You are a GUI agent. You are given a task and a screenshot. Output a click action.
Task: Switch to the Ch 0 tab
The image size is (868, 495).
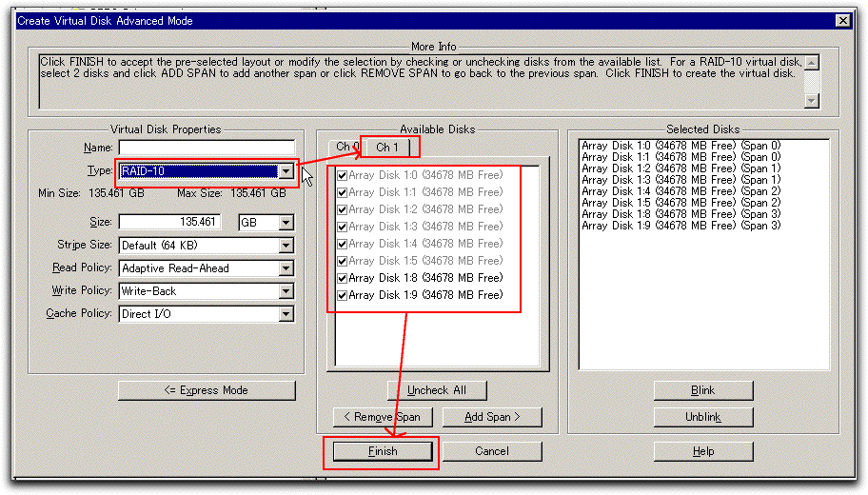[x=345, y=147]
